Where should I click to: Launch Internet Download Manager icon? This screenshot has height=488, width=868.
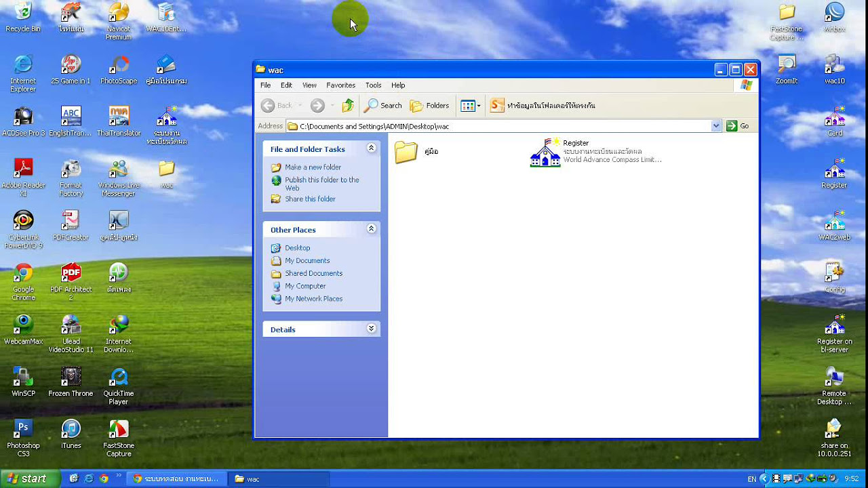point(119,334)
